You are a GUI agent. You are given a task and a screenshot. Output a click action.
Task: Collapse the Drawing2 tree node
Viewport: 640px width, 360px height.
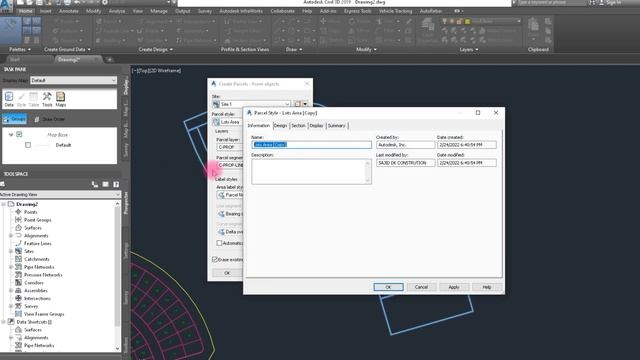click(x=4, y=204)
